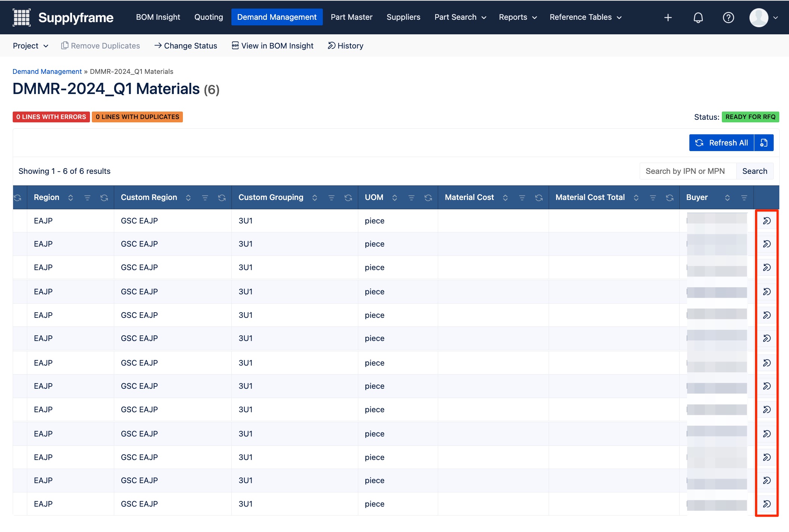The height and width of the screenshot is (532, 789).
Task: Click the "Showing 1 - 6 of 6 results" text
Action: tap(65, 171)
